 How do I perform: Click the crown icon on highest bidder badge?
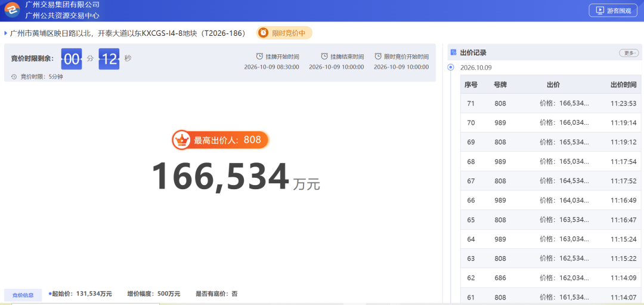[x=181, y=140]
